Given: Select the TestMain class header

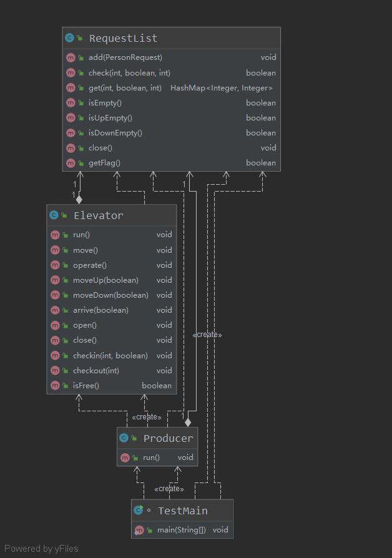Looking at the screenshot, I should (182, 511).
